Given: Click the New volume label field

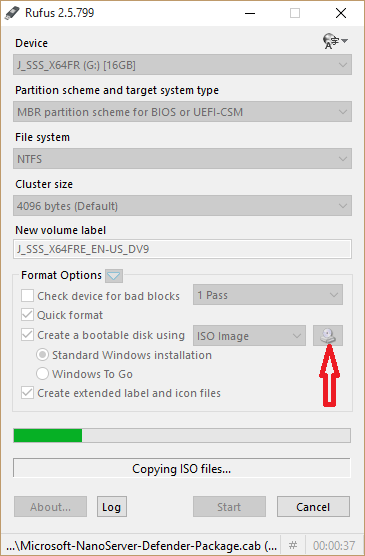Looking at the screenshot, I should coord(182,249).
